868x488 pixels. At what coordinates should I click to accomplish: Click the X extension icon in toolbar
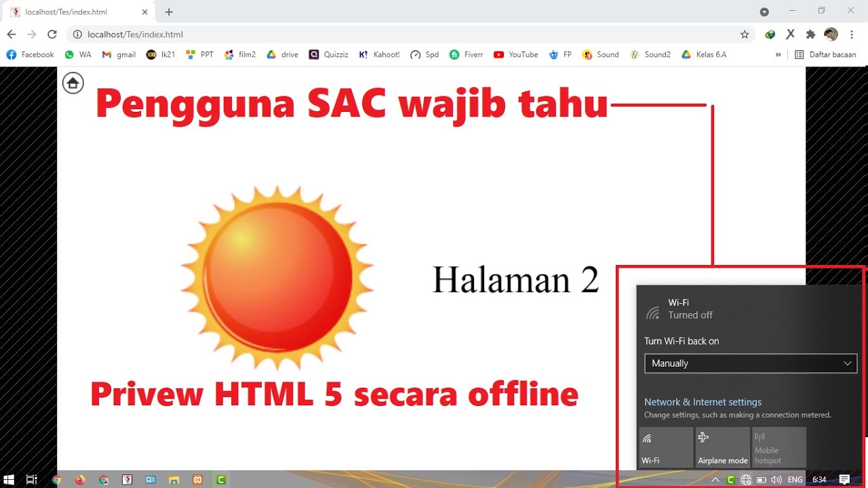790,34
